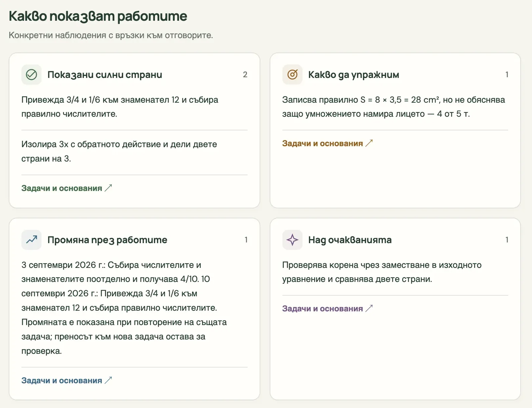532x408 pixels.
Task: Open Задачи и основания in Промяна през работите card
Action: coord(67,381)
